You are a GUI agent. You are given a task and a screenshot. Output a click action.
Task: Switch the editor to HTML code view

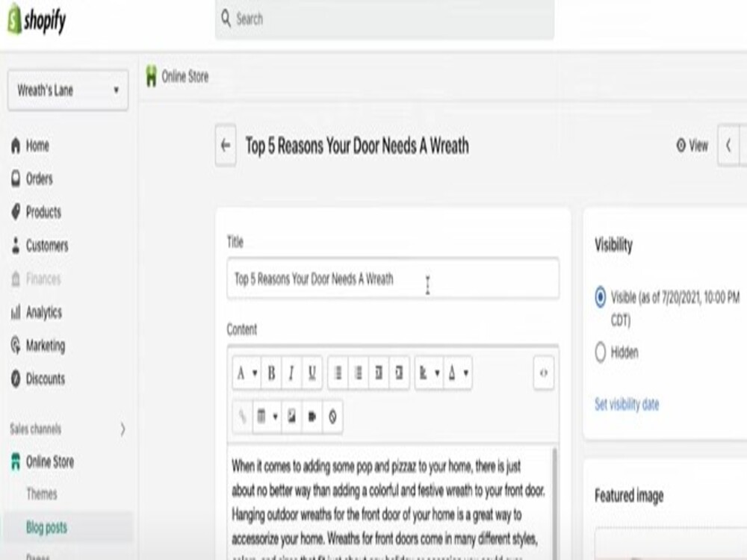click(545, 373)
